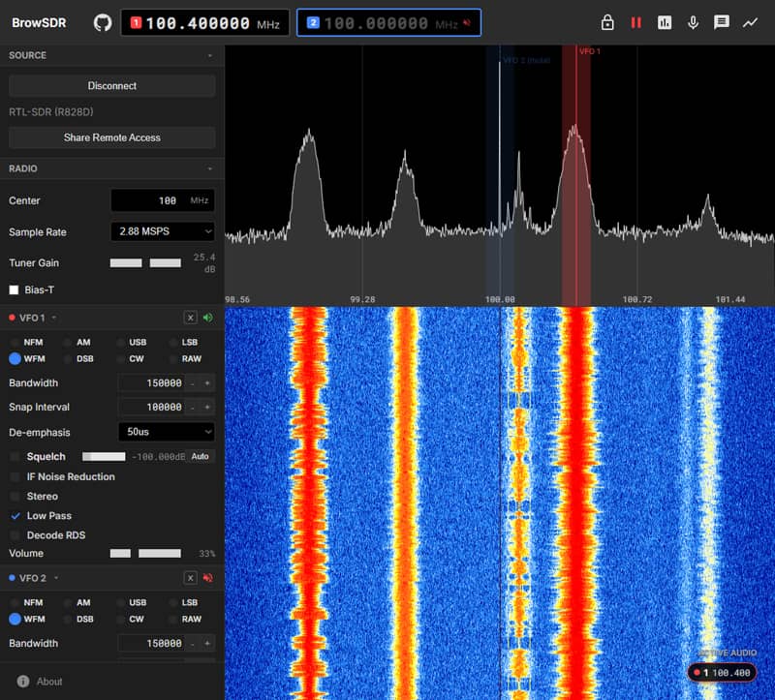
Task: Open the chat message icon
Action: pyautogui.click(x=722, y=22)
